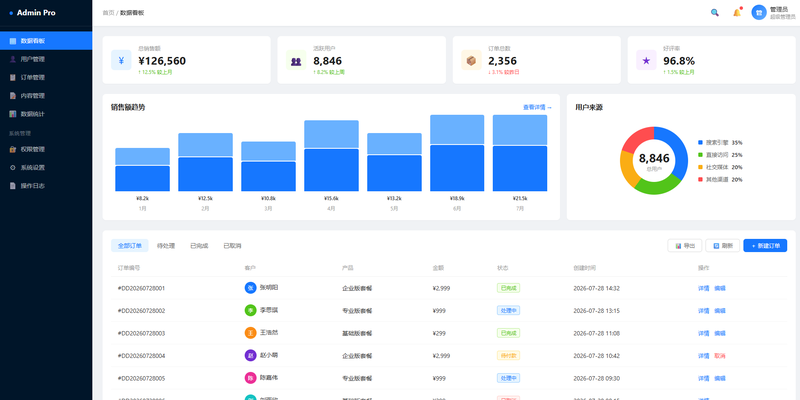Open the search magnifier icon in header
The image size is (800, 400).
click(x=715, y=13)
